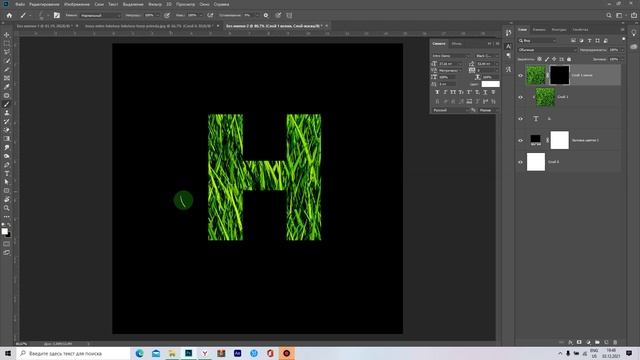Open the extra tools ellipsis button
The width and height of the screenshot is (640, 360).
coord(7,217)
